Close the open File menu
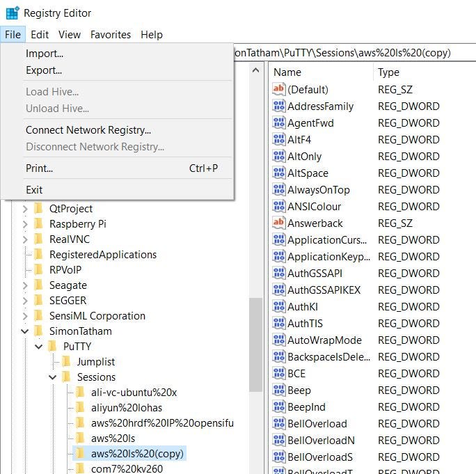This screenshot has height=474, width=476. click(x=13, y=35)
